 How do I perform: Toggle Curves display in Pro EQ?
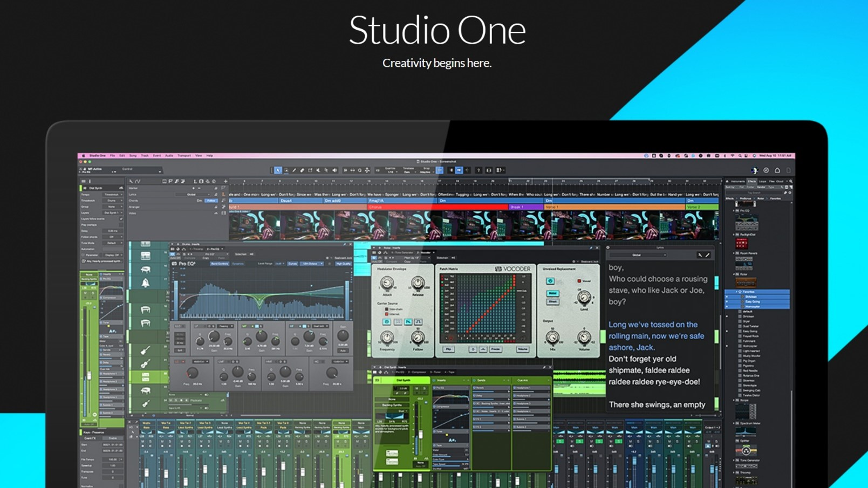coord(292,264)
